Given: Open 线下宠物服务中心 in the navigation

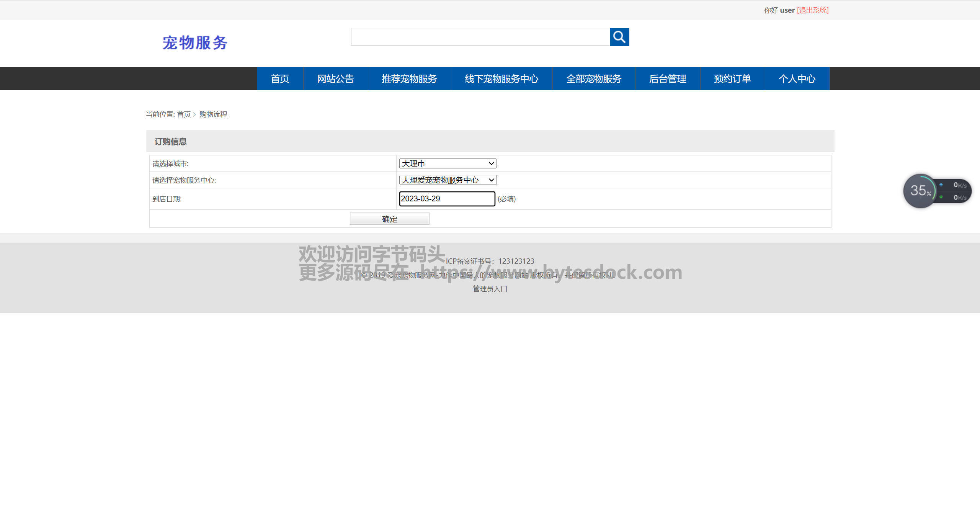Looking at the screenshot, I should [501, 78].
